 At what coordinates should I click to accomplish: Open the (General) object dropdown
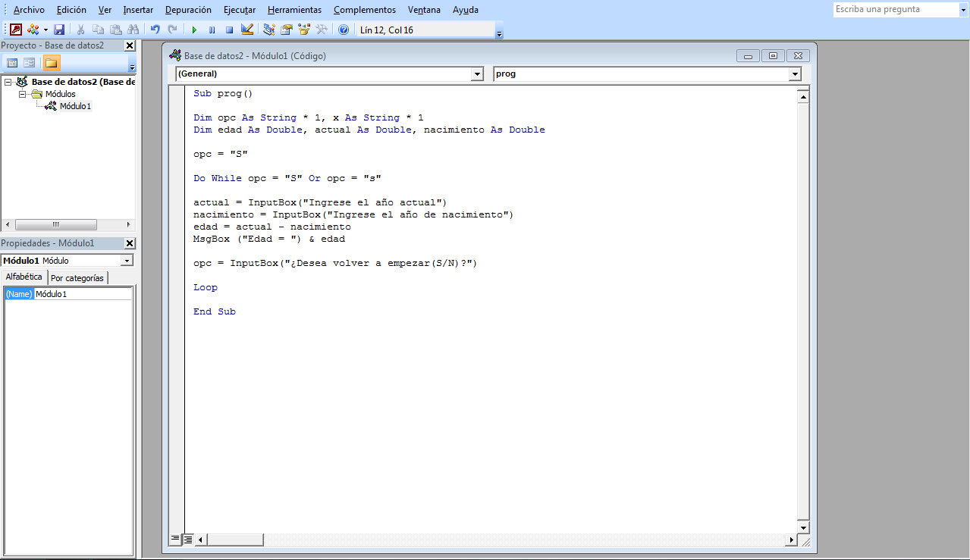click(x=477, y=74)
